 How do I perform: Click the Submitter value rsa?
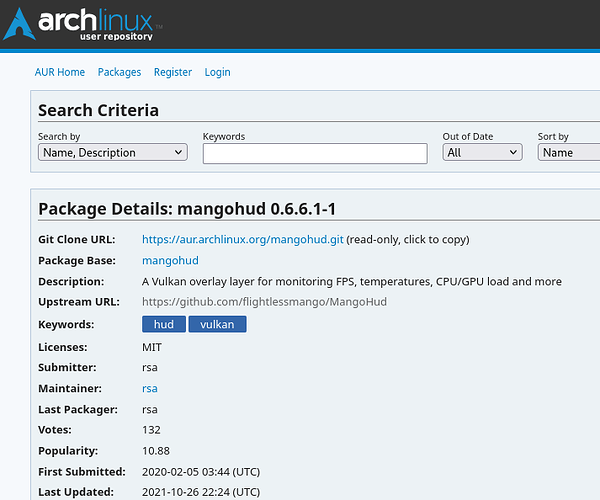tap(150, 368)
